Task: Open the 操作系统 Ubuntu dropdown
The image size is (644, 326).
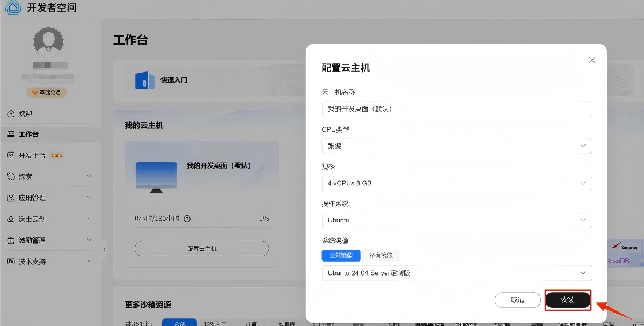Action: [457, 220]
